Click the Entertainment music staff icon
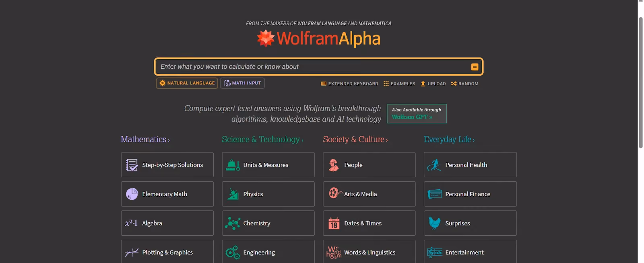 435,253
